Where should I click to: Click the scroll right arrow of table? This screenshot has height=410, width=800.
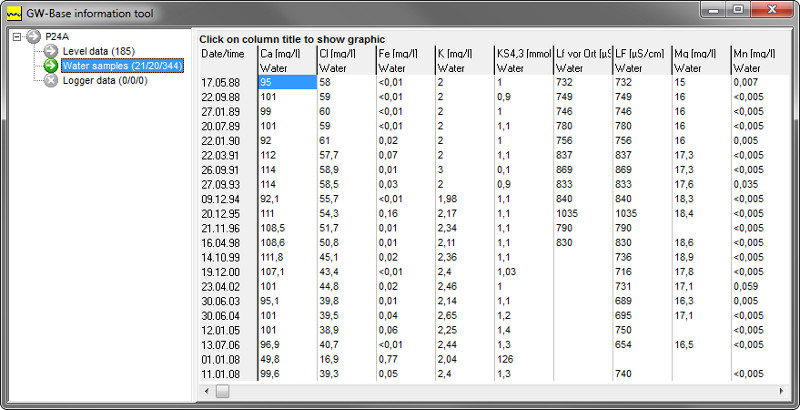point(781,391)
